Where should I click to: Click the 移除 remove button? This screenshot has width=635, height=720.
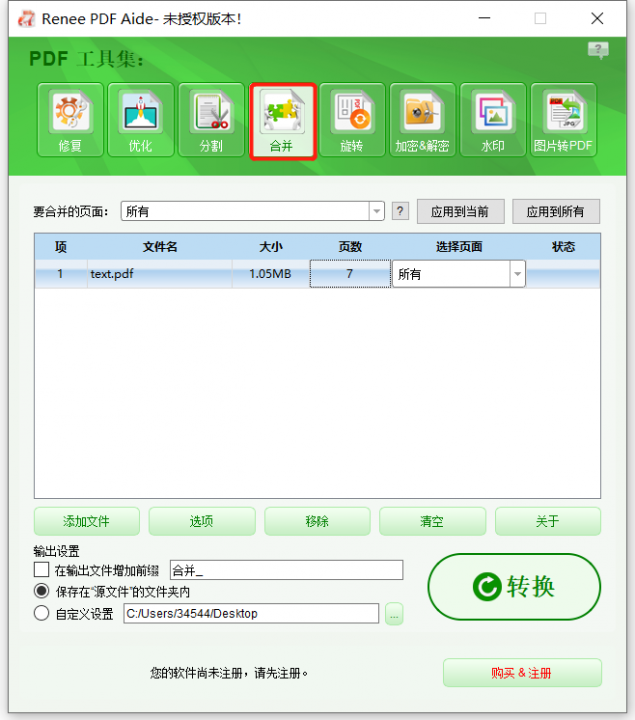coord(317,521)
